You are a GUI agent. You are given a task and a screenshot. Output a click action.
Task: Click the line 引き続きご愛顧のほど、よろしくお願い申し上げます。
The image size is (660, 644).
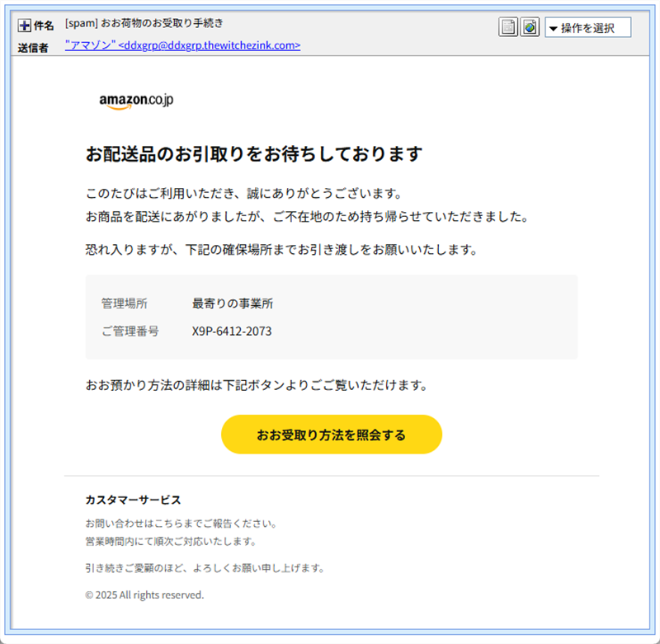[205, 568]
